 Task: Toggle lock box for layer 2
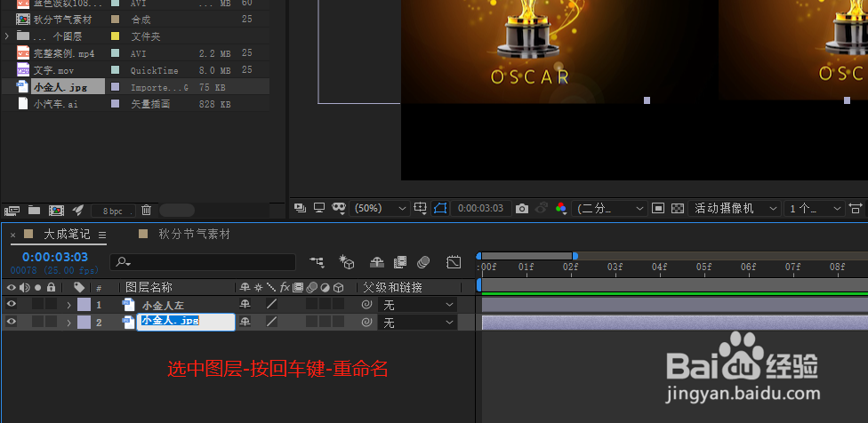point(51,322)
